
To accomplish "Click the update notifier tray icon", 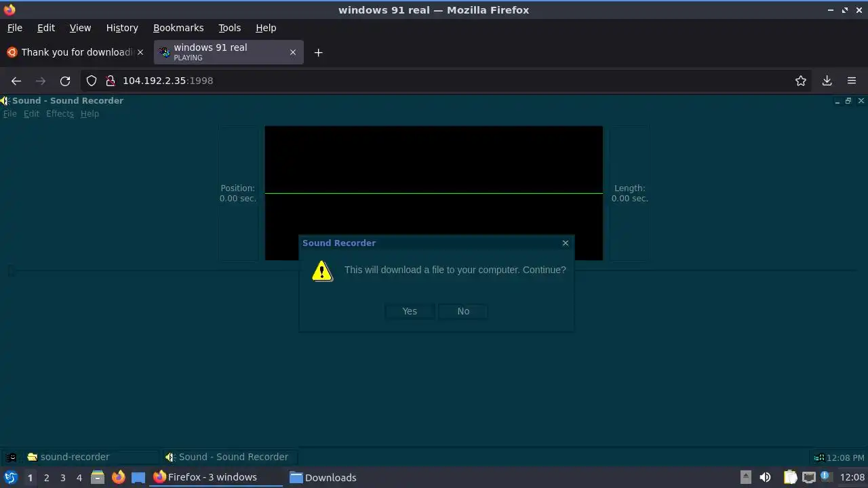I will point(826,476).
